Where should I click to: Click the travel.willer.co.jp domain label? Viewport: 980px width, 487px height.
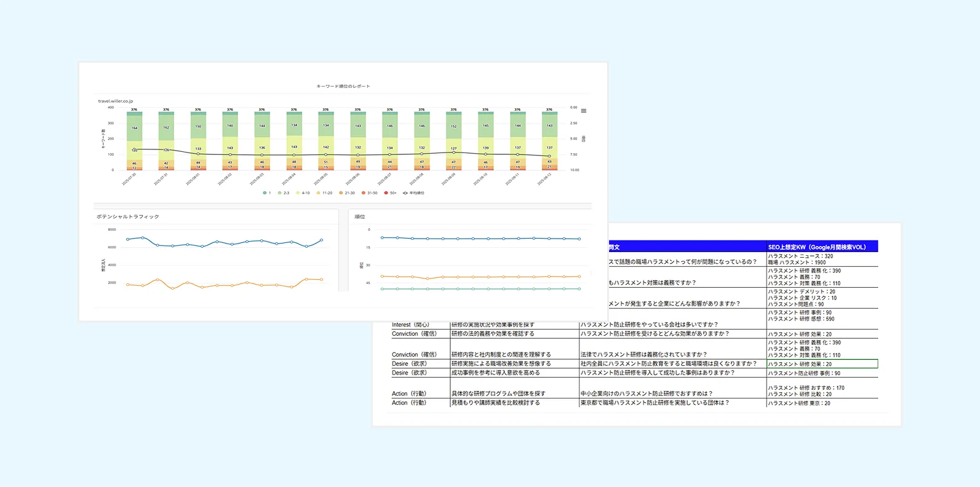coord(116,101)
